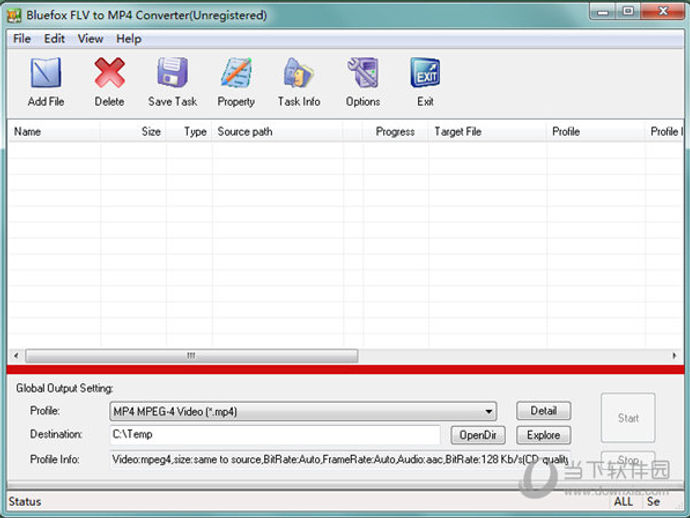Click the Profile column header
The height and width of the screenshot is (518, 690).
(x=595, y=132)
